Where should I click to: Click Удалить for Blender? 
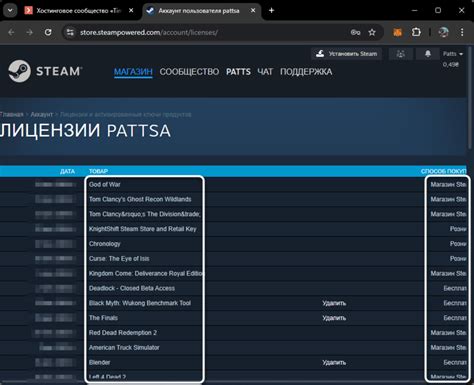pyautogui.click(x=334, y=362)
